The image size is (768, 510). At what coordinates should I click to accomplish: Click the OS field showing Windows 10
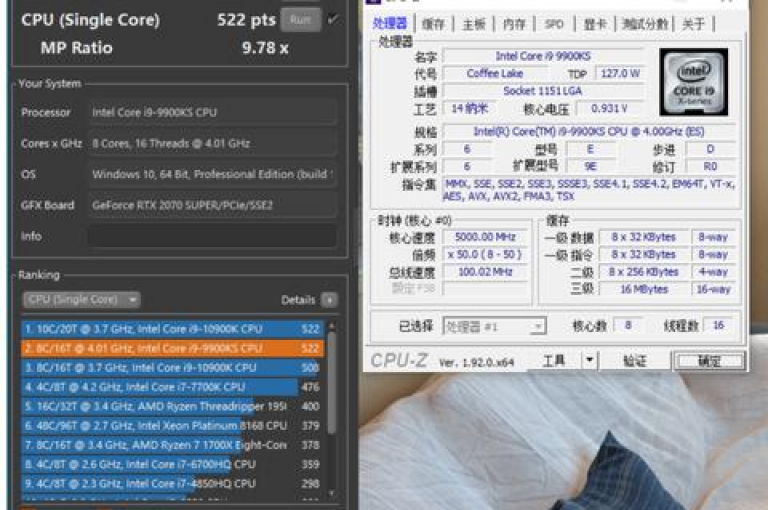point(212,174)
